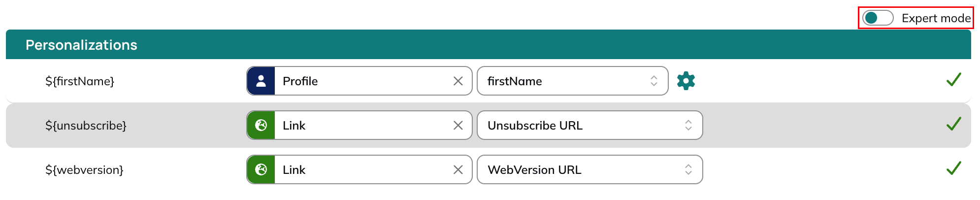Clear Link selection in webversion row

(458, 169)
